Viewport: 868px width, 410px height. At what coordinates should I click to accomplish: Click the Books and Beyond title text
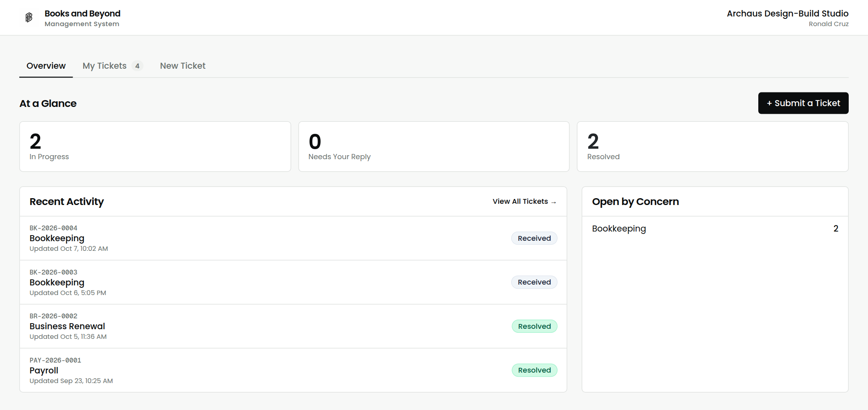coord(82,14)
